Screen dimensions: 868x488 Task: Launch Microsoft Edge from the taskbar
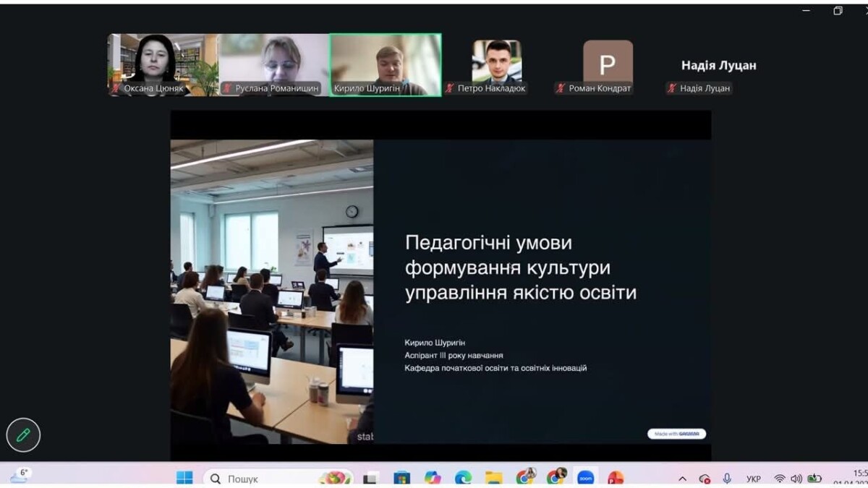point(463,478)
